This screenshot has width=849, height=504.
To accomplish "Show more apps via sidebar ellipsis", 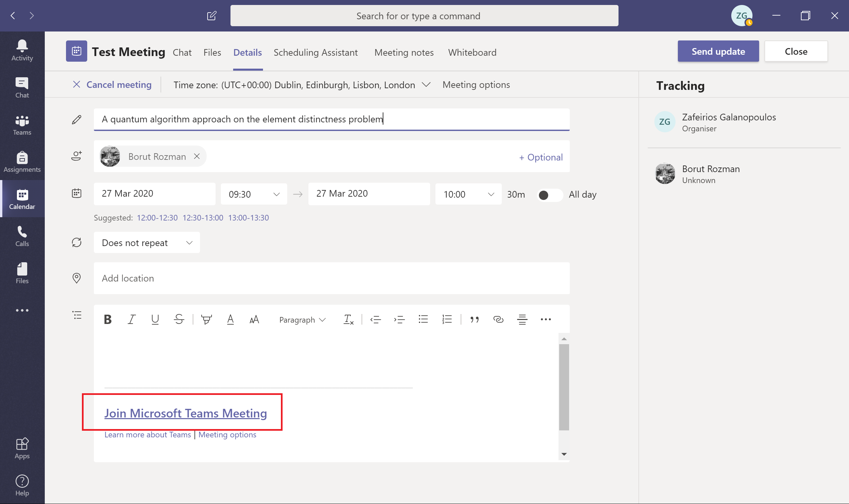I will (x=22, y=310).
